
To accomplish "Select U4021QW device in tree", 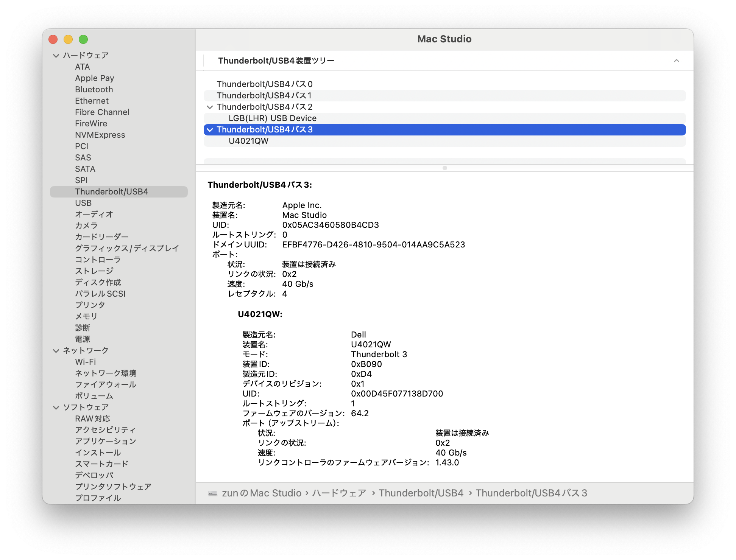I will point(248,141).
